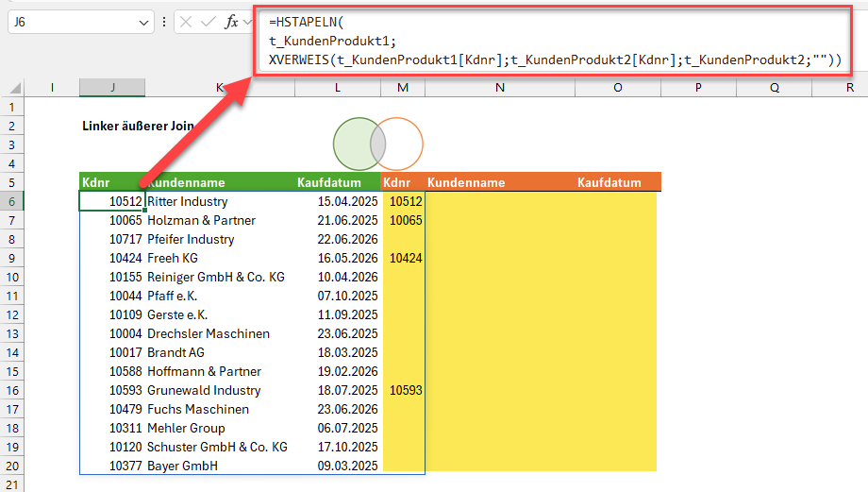Viewport: 868px width, 492px height.
Task: Click the 'Linker äußerer Join' title cell
Action: tap(139, 127)
